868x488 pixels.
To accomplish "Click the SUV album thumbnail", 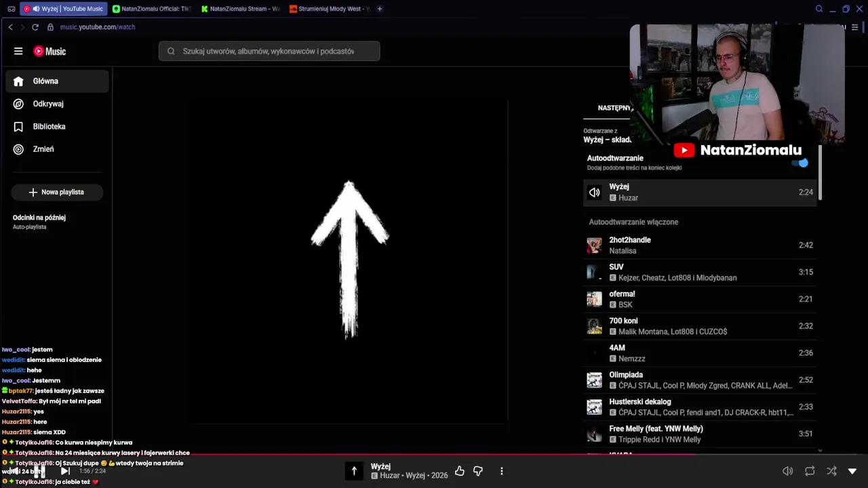I will coord(595,272).
